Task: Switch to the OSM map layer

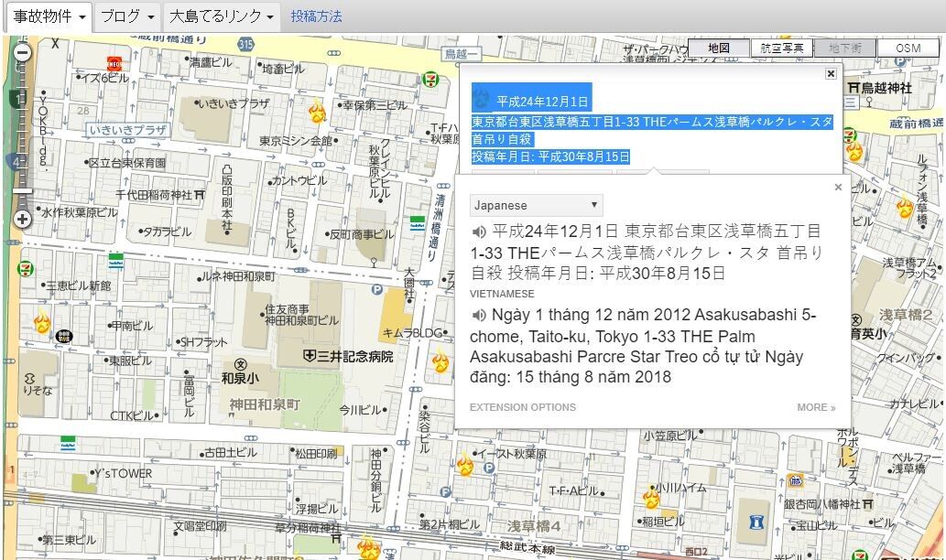Action: pos(908,48)
